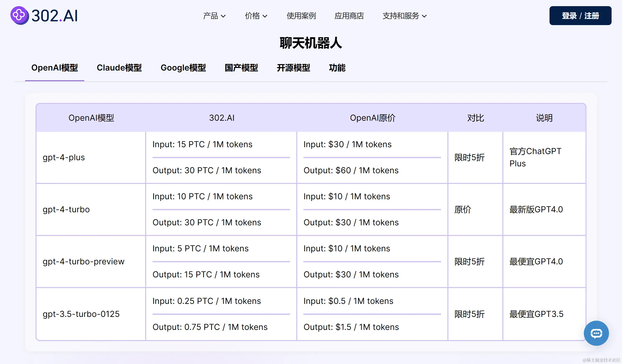Switch to the Claude模型 tab
The height and width of the screenshot is (364, 622).
pos(119,68)
